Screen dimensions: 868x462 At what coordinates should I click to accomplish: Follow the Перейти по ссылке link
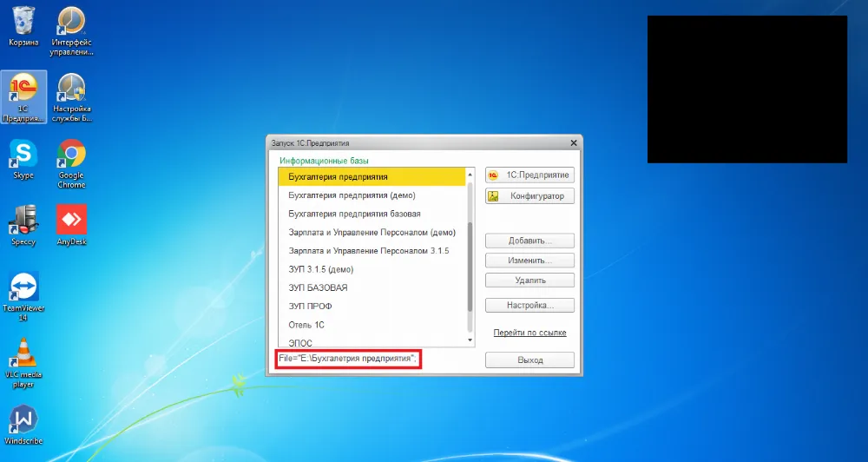point(529,333)
